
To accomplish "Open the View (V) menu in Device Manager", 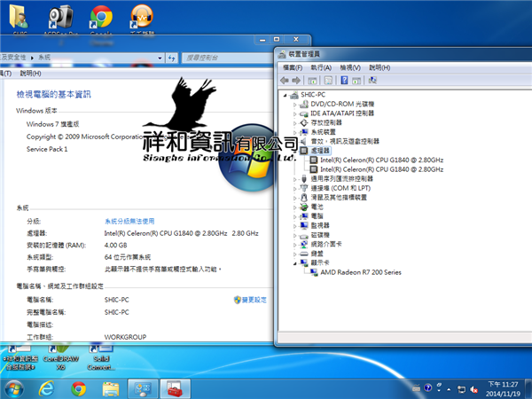I will click(x=350, y=67).
